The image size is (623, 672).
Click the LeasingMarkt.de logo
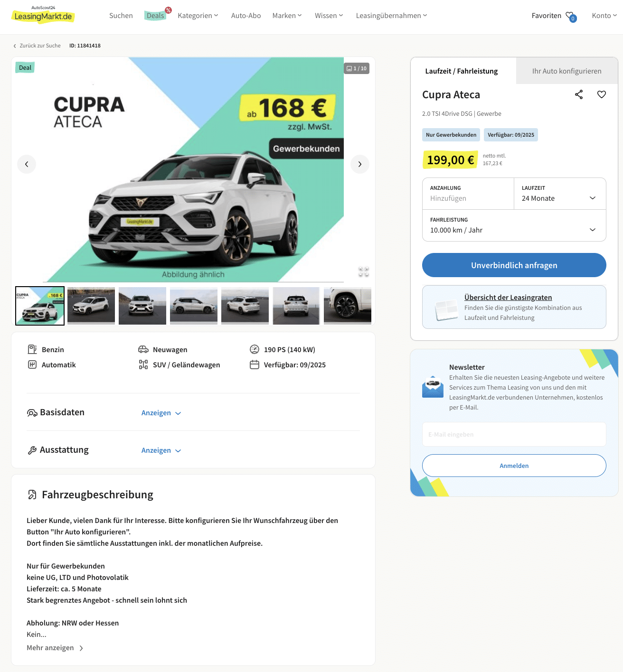(43, 15)
